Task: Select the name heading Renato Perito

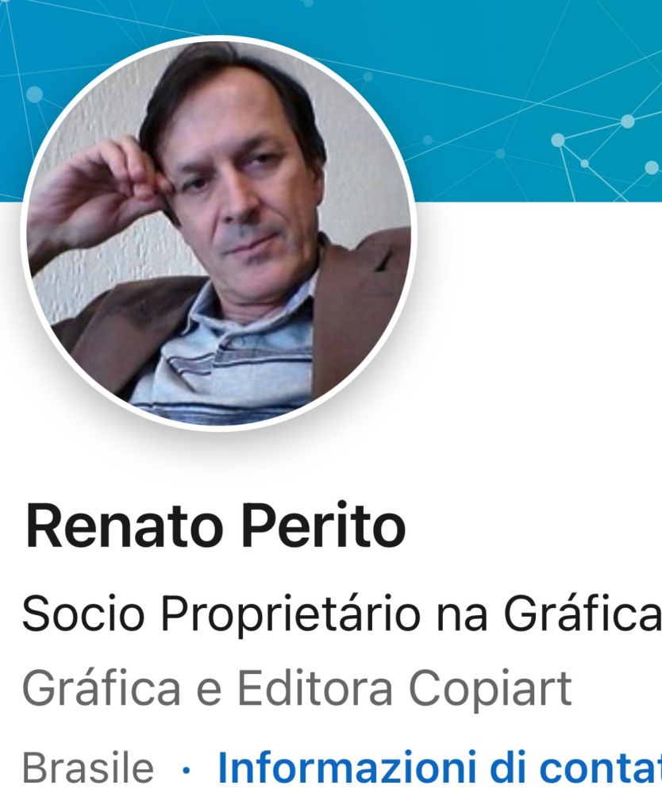Action: tap(214, 525)
